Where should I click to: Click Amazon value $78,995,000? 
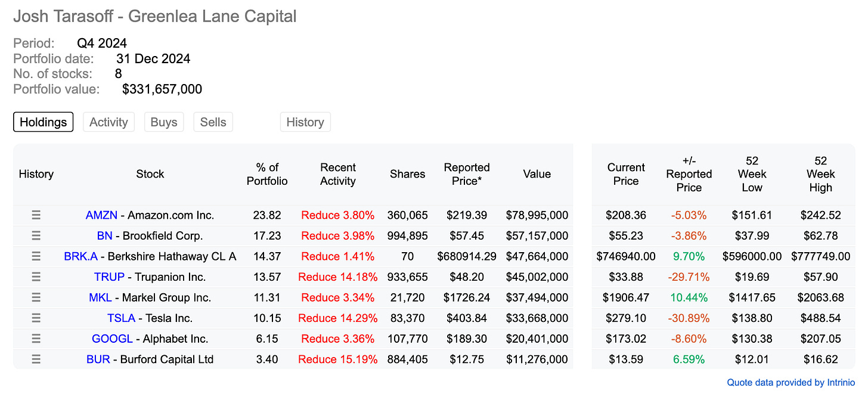537,215
